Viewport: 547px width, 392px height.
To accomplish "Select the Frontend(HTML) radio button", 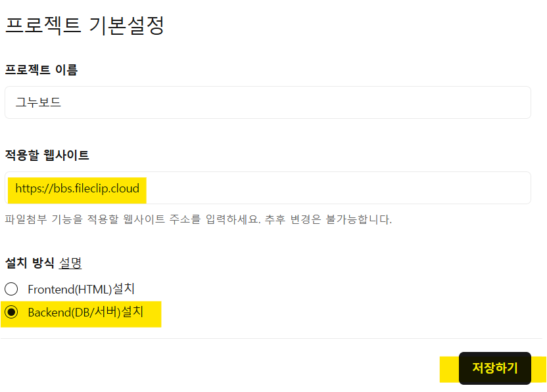I will point(11,289).
